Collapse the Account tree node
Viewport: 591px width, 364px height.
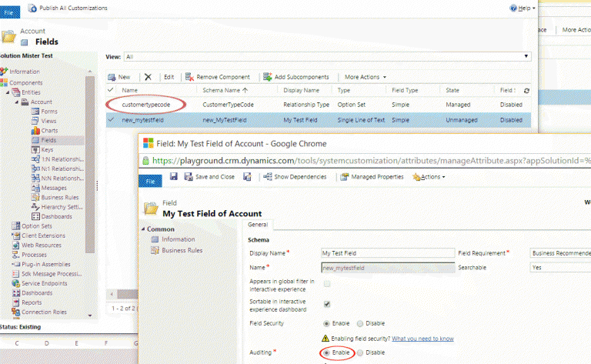(17, 102)
